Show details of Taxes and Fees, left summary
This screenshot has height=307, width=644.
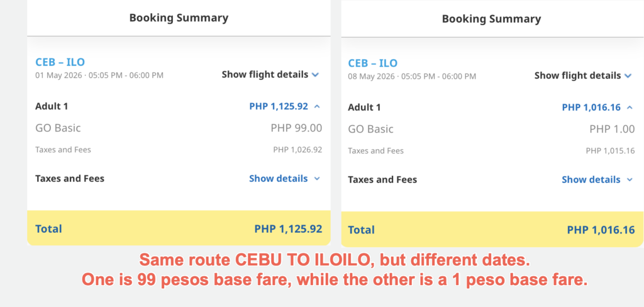click(x=284, y=179)
